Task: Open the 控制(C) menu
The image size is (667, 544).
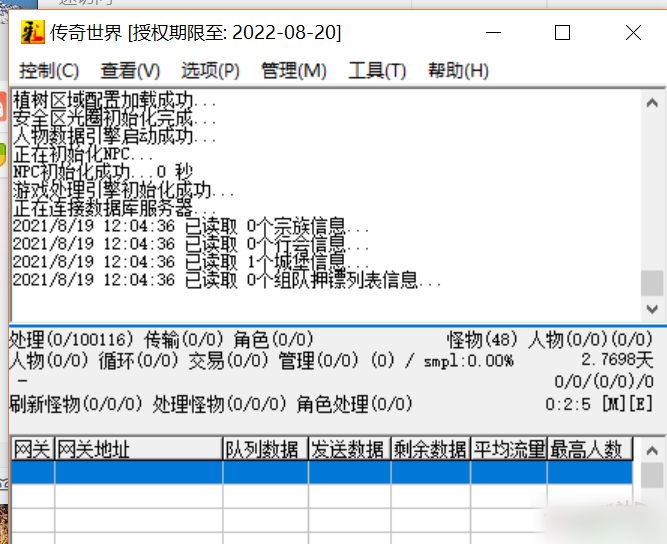Action: [49, 71]
